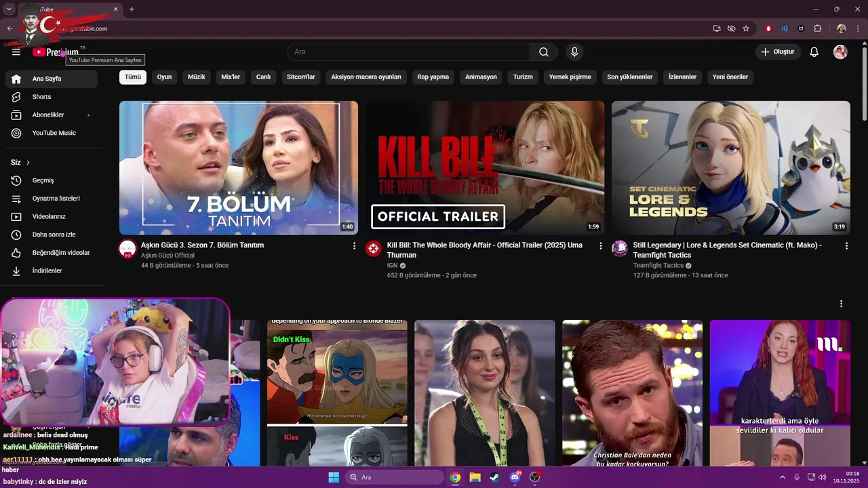This screenshot has height=488, width=868.
Task: Open new browser tab with plus
Action: point(132,9)
